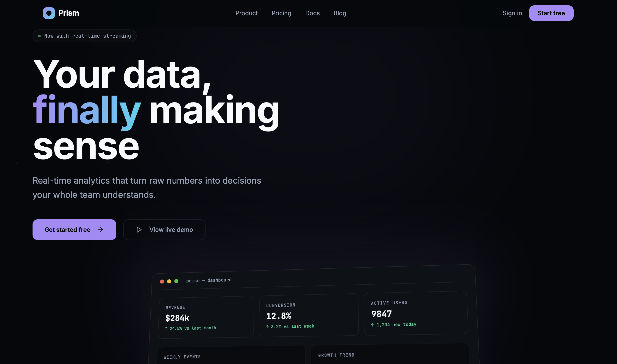Click the yellow dot in dashboard window
The width and height of the screenshot is (617, 364).
(169, 281)
